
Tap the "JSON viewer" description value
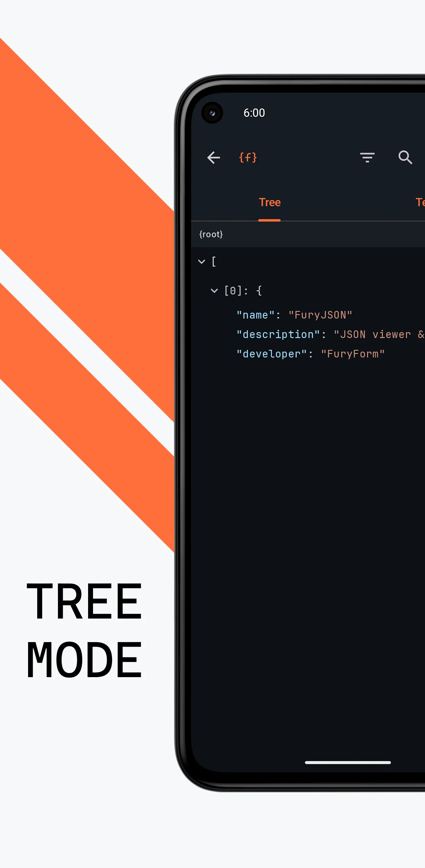tap(379, 334)
